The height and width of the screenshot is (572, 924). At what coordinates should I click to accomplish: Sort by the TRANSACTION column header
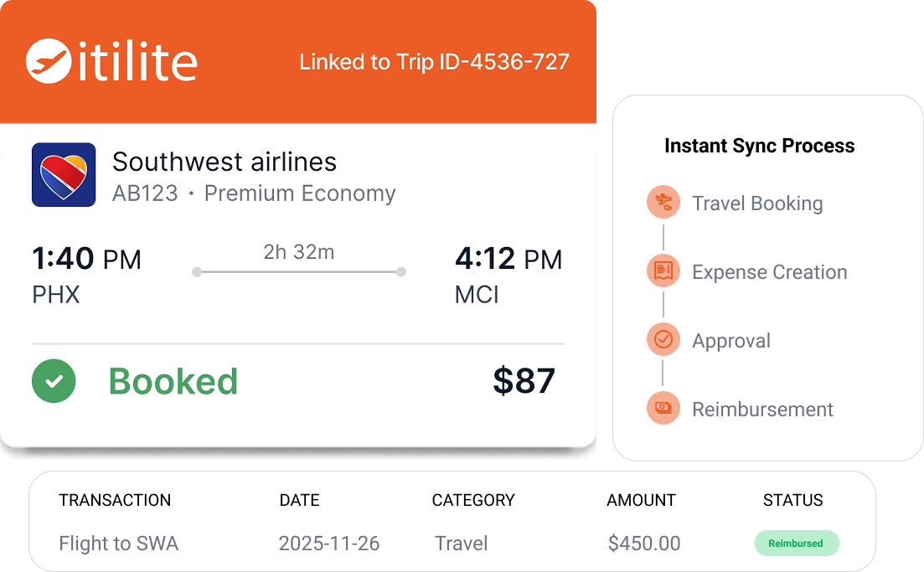click(x=115, y=501)
